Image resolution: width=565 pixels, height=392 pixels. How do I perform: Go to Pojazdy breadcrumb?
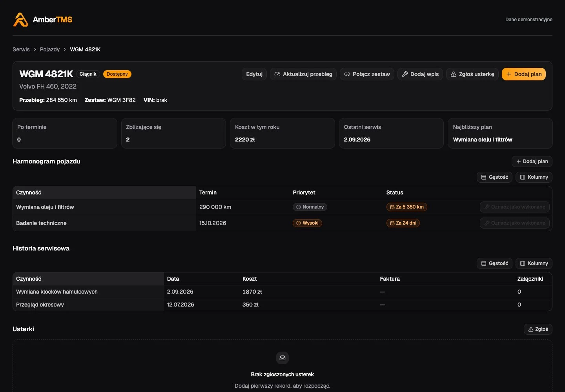(x=50, y=49)
